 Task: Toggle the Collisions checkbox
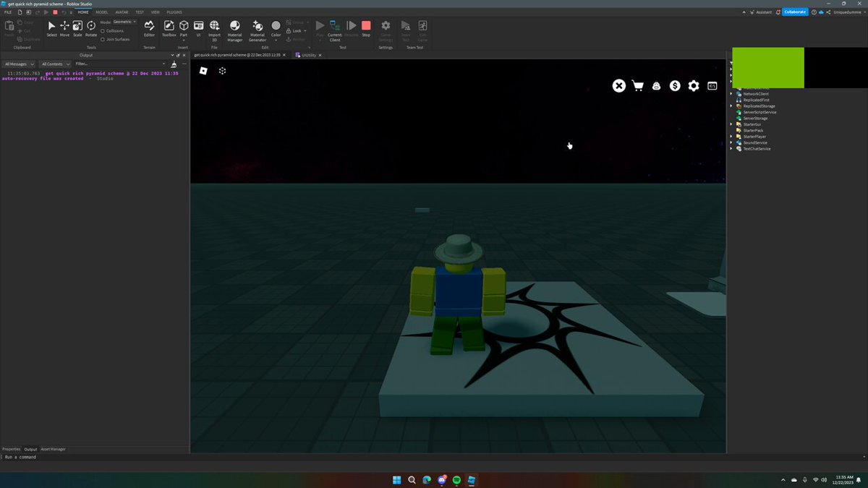pos(103,30)
